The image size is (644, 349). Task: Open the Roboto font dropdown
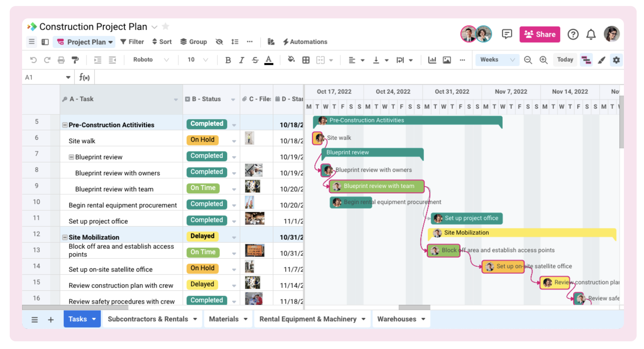[x=150, y=60]
